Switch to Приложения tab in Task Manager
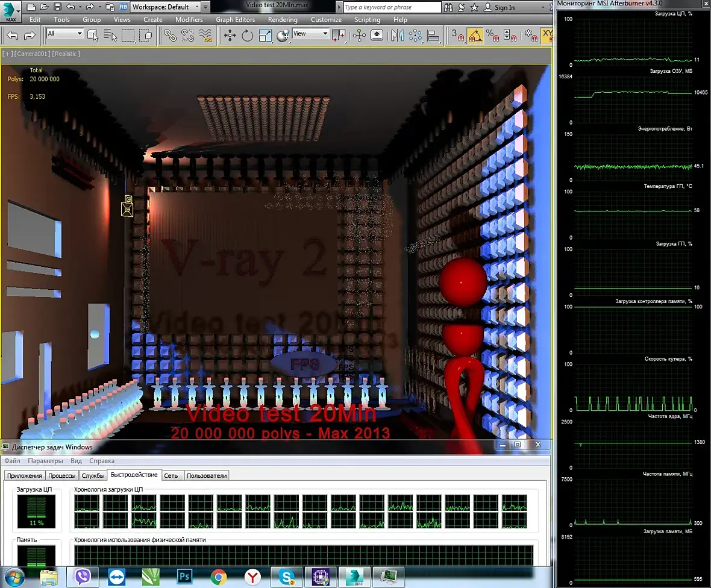 click(25, 475)
